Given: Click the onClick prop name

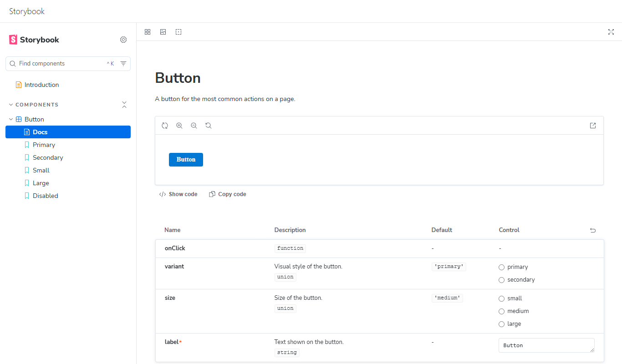Looking at the screenshot, I should pyautogui.click(x=175, y=248).
